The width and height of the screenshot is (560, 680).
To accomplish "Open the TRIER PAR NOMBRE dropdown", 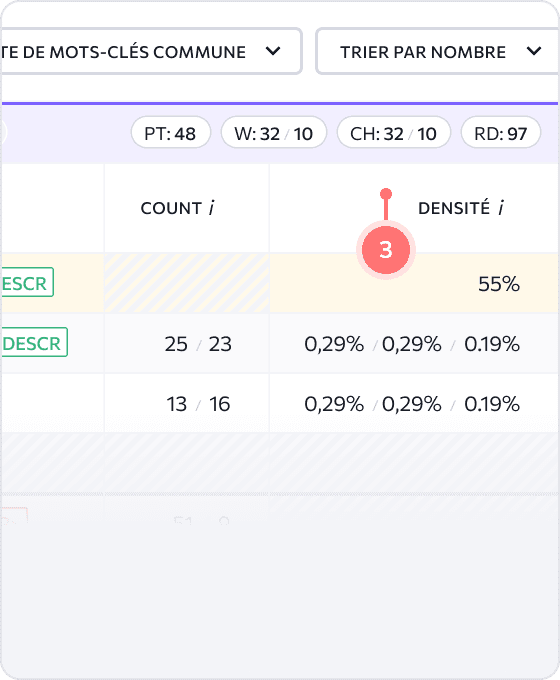I will click(437, 52).
